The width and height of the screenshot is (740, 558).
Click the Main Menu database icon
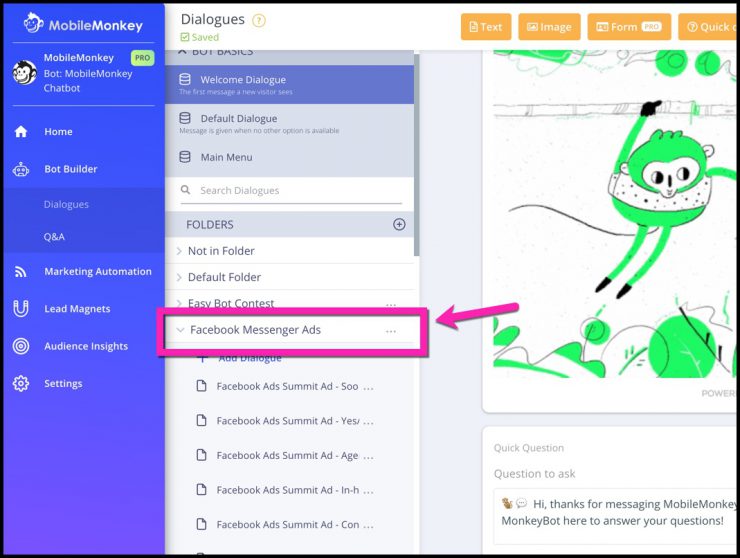point(185,157)
